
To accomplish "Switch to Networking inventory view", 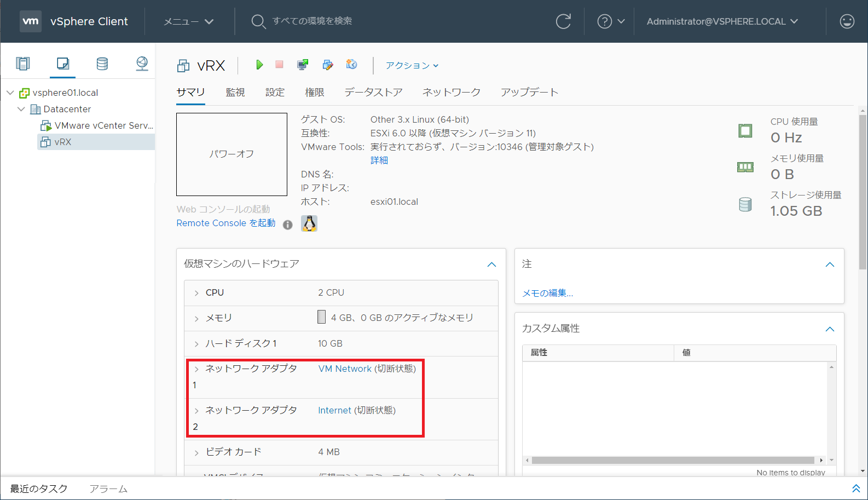I will click(142, 64).
